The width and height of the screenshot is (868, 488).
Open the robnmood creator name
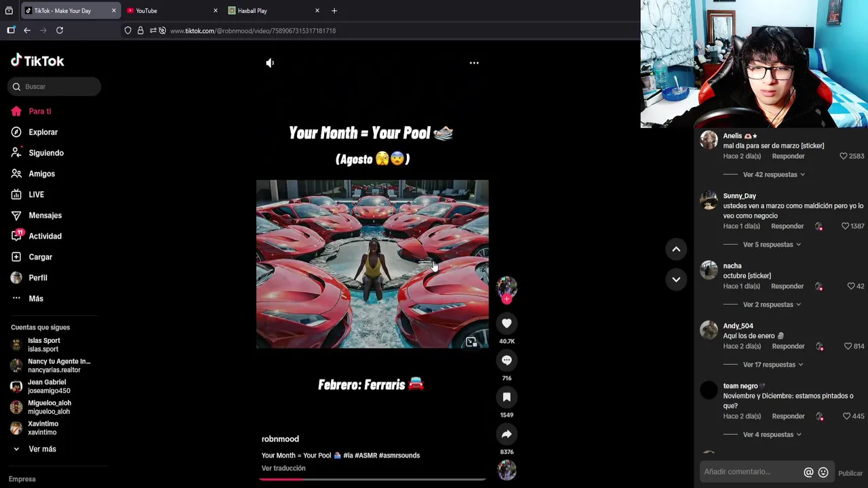pyautogui.click(x=280, y=439)
